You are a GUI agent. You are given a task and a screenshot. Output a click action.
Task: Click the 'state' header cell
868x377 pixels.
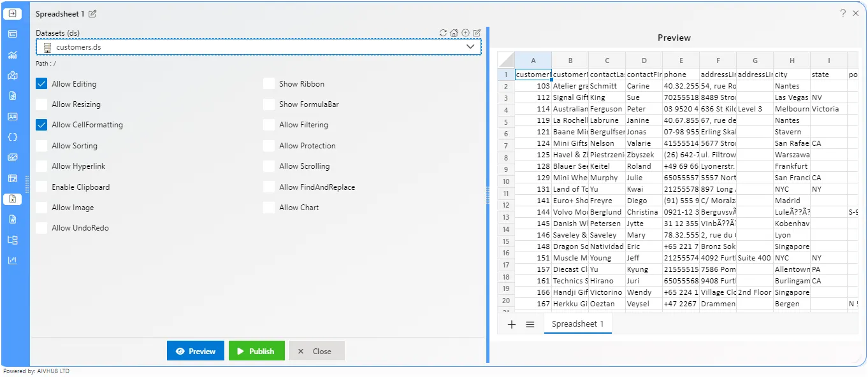(829, 75)
